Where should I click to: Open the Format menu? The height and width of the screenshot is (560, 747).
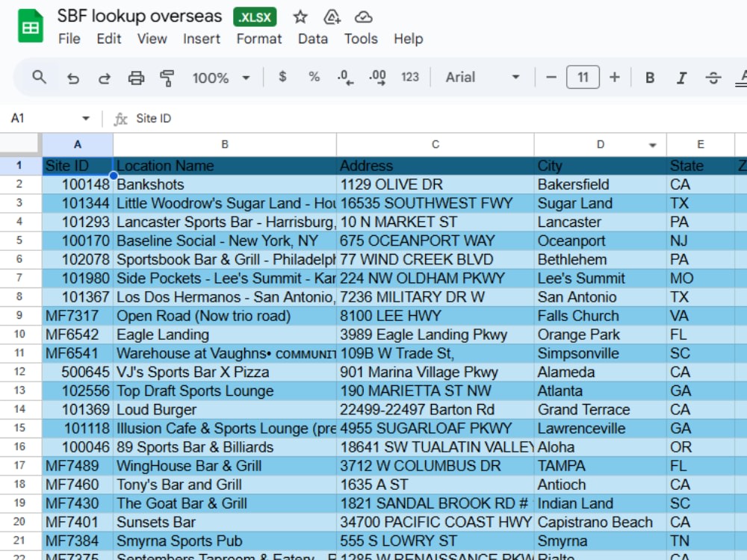click(x=259, y=39)
